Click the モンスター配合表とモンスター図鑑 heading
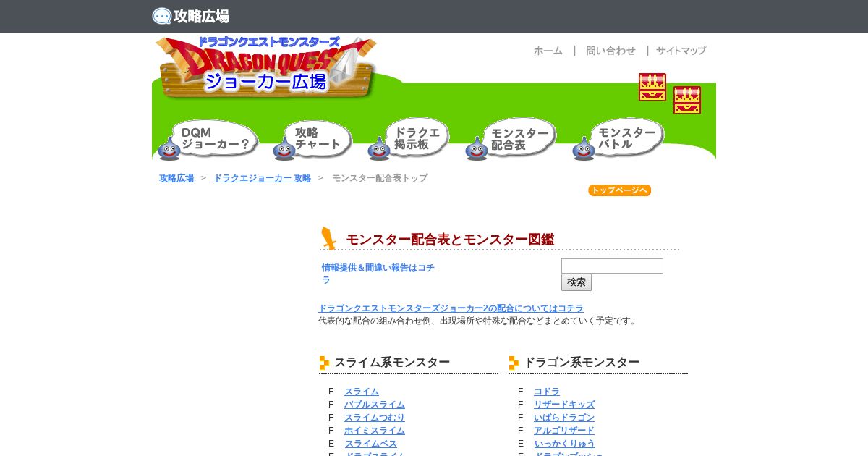Screen dimensions: 868x456 click(x=450, y=240)
